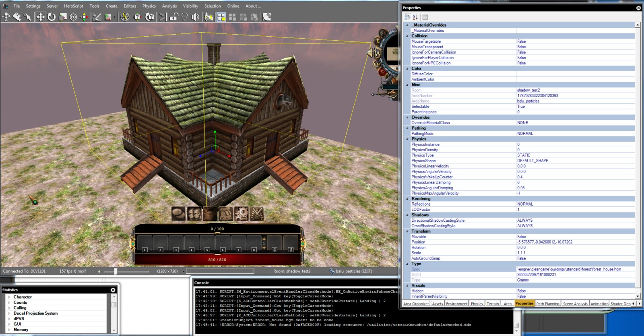This screenshot has width=644, height=336.
Task: Click the camera mode toolbar icon
Action: [x=17, y=17]
